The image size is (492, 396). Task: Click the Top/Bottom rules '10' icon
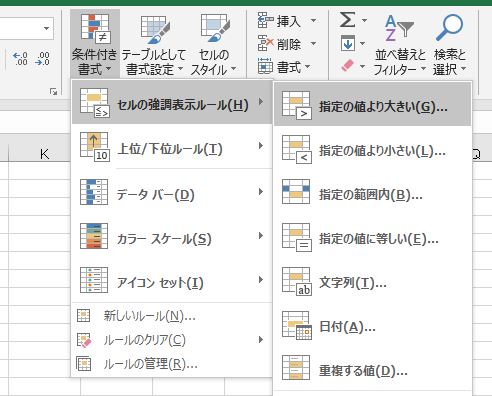(x=94, y=146)
